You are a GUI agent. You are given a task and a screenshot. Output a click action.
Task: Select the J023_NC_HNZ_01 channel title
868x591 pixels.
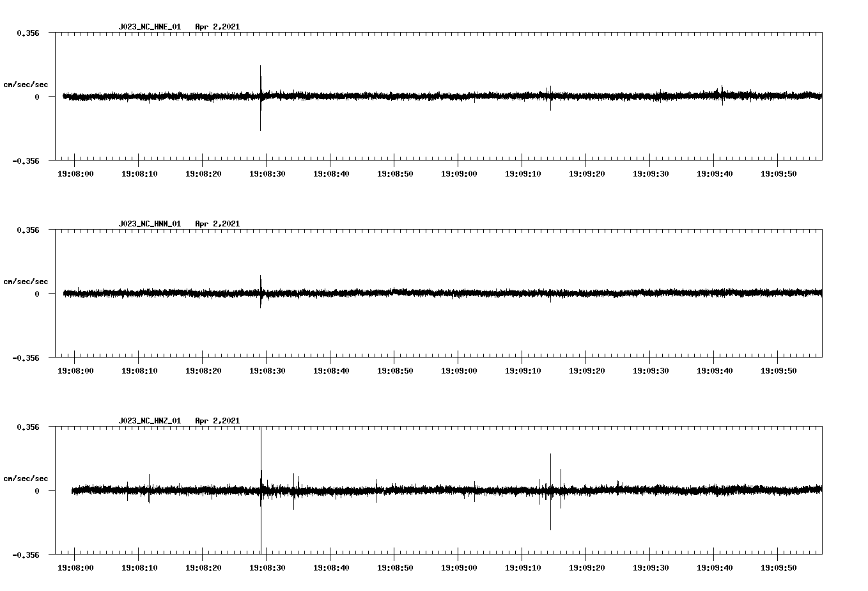(148, 421)
